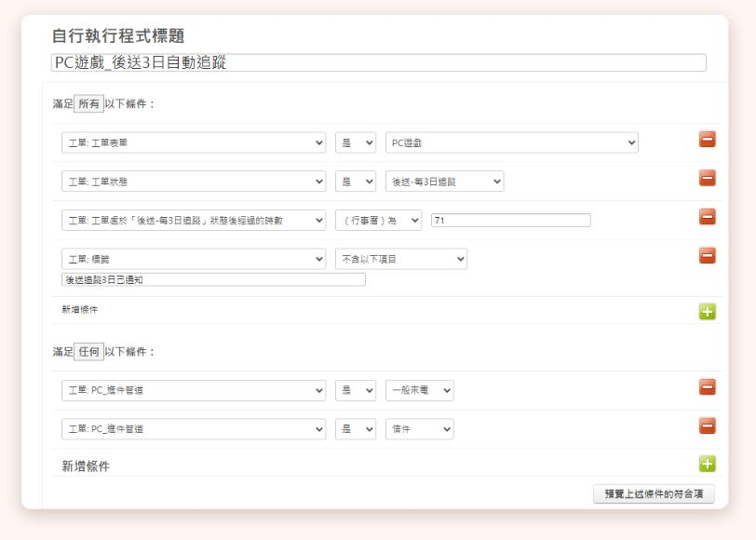
Task: Open the 信件 value dropdown
Action: tap(420, 429)
